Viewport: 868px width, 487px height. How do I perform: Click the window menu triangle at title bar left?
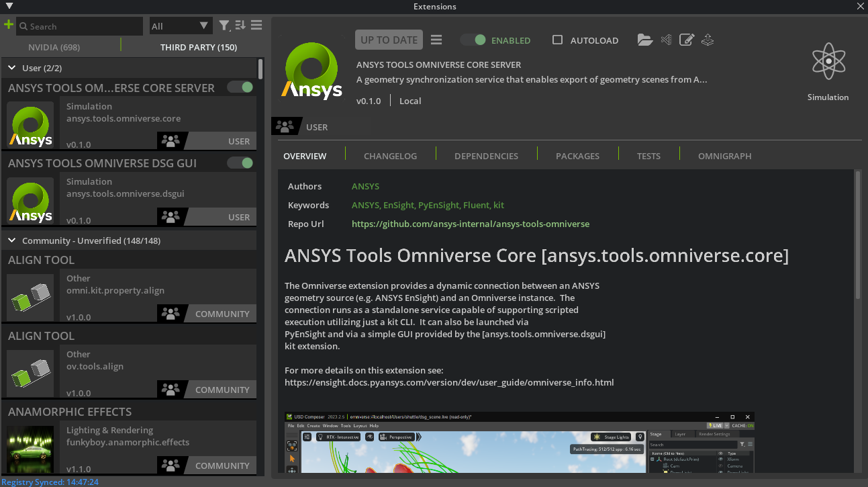pyautogui.click(x=9, y=6)
